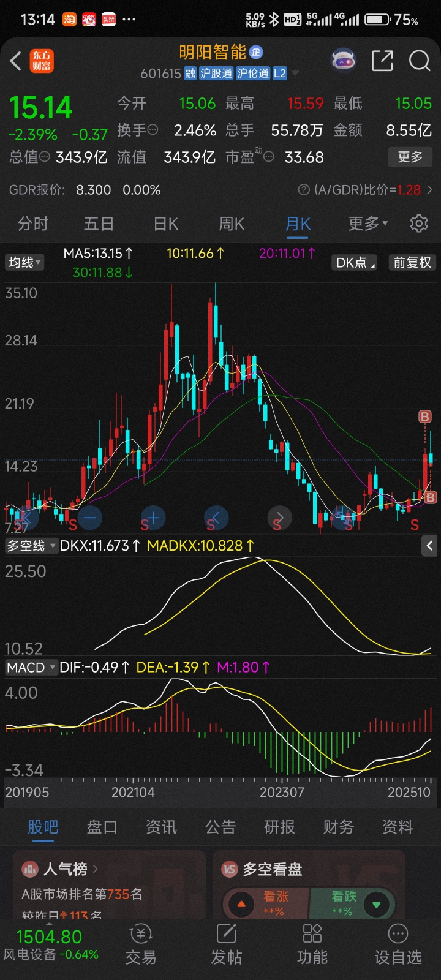Tap the Bluetooth status bar icon
441x980 pixels.
click(x=274, y=20)
